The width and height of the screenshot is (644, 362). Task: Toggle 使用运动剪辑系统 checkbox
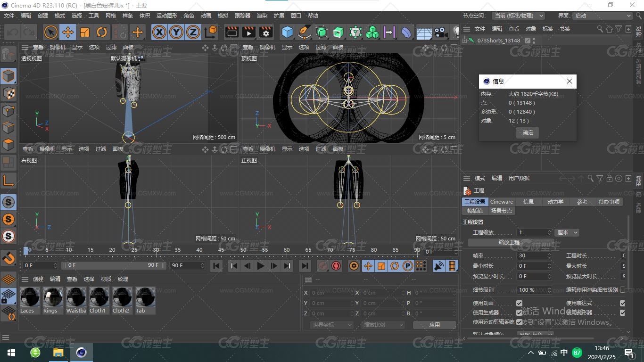(x=519, y=322)
